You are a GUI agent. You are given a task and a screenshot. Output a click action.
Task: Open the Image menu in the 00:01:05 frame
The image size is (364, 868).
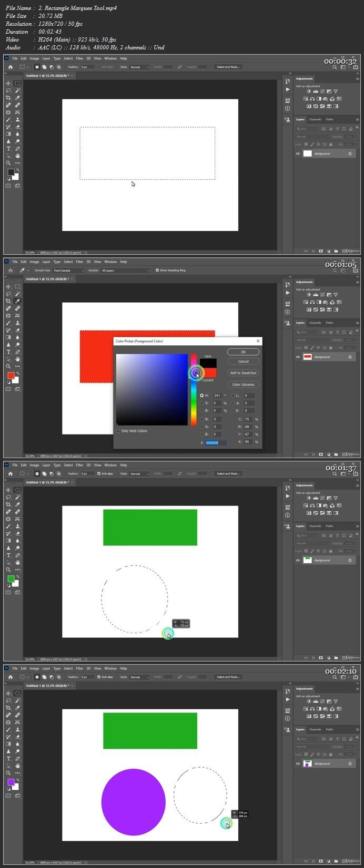34,262
